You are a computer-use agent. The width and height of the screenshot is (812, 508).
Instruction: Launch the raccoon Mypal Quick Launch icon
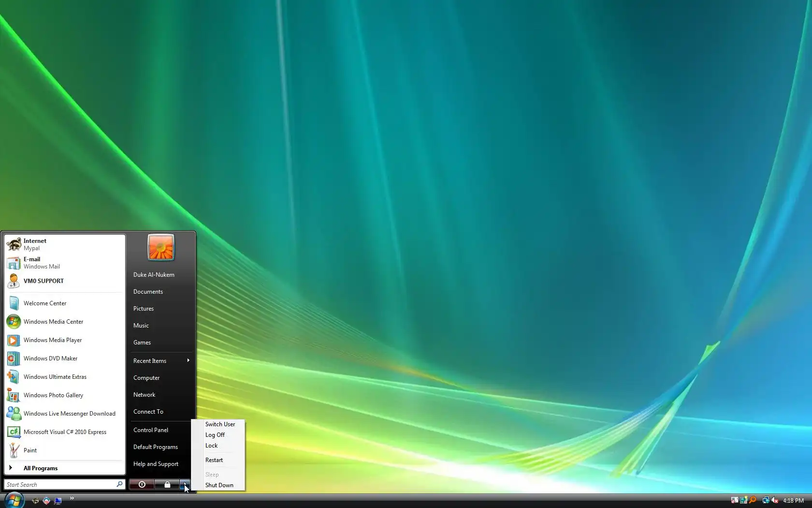click(x=35, y=501)
